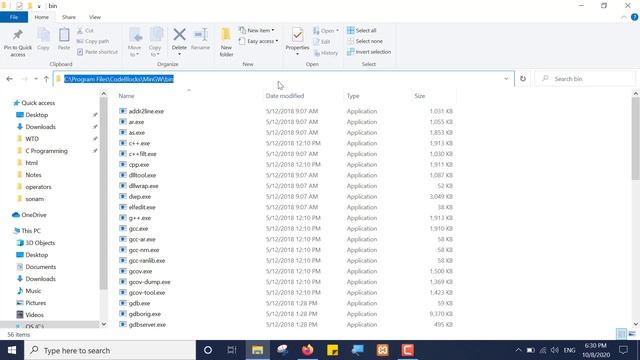Click Paste shortcut option
The width and height of the screenshot is (640, 360).
pos(97,52)
